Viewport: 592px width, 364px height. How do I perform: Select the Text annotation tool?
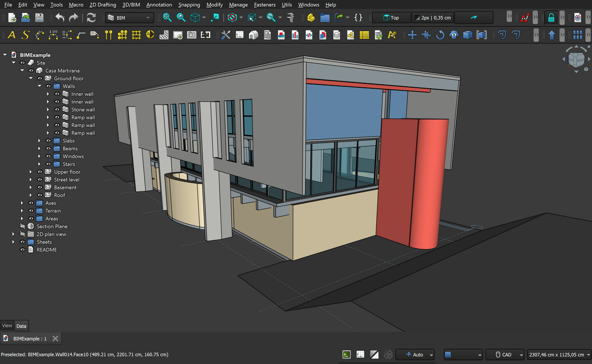[x=10, y=35]
